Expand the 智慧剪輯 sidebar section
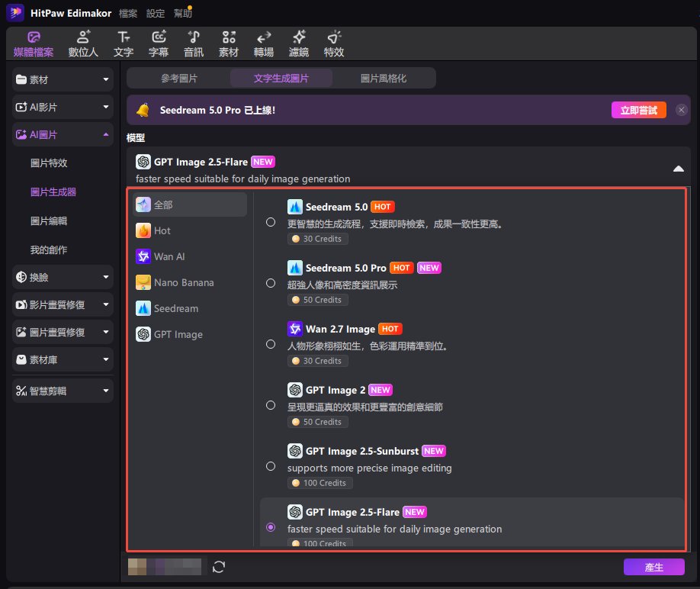The width and height of the screenshot is (700, 589). [63, 391]
